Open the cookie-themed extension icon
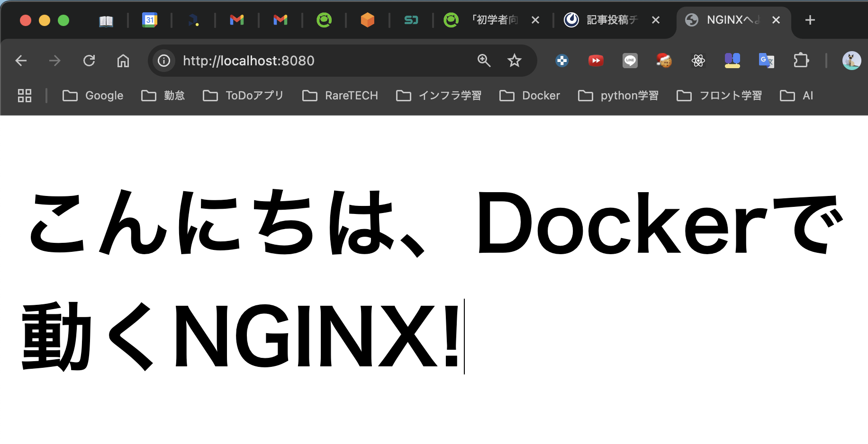 click(x=664, y=61)
